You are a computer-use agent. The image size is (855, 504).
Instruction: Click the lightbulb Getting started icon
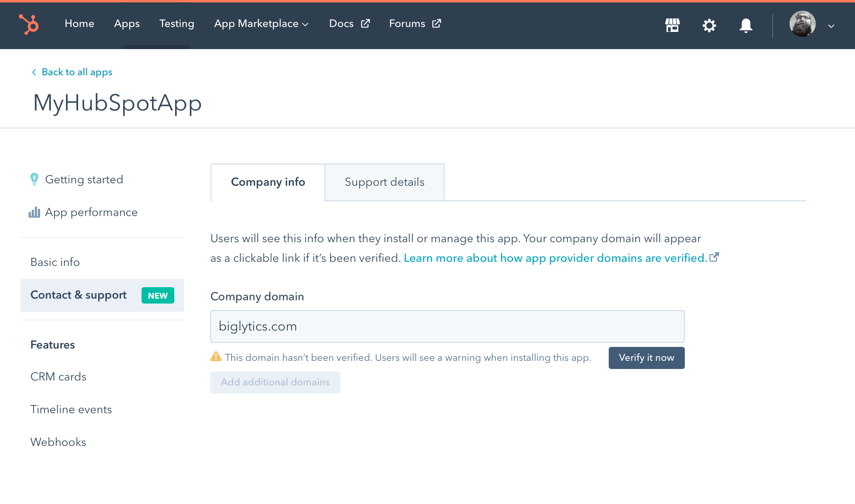[34, 179]
